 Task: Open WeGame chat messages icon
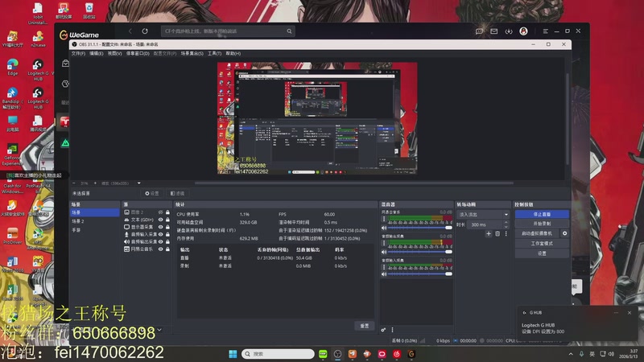click(479, 31)
